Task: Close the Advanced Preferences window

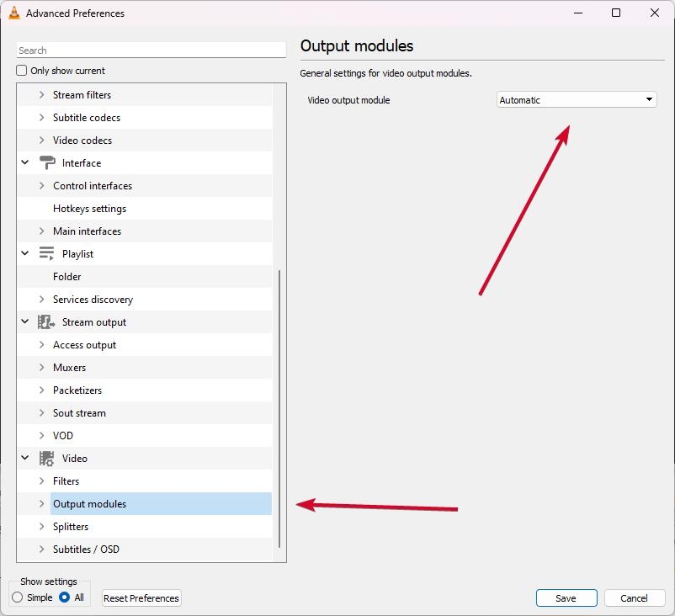Action: coord(654,13)
